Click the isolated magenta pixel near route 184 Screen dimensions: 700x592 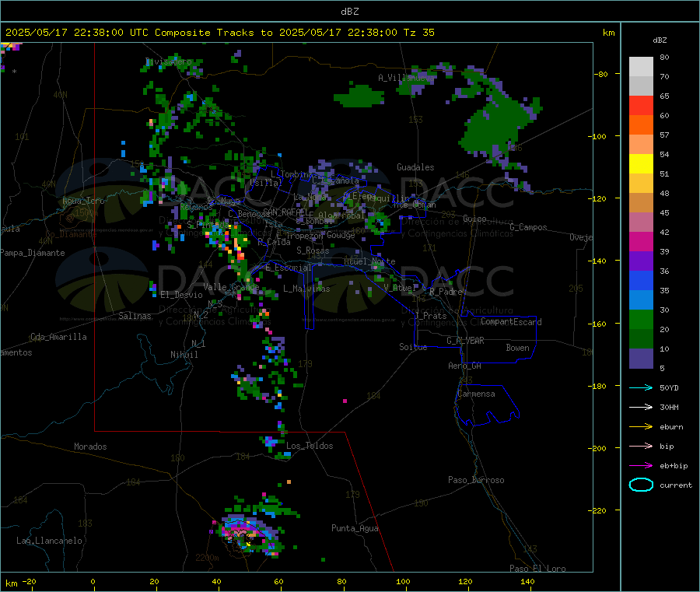(x=345, y=401)
